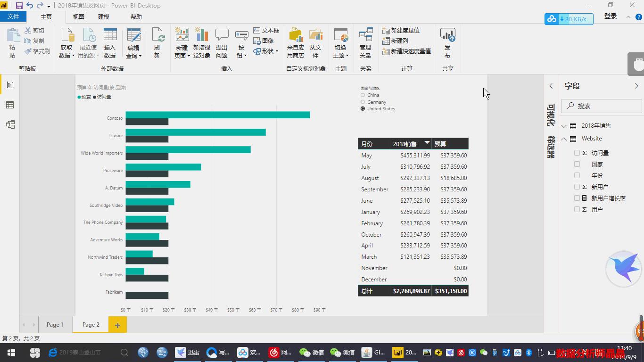Viewport: 644px width, 362px height.
Task: Click the Undo arrow in title bar
Action: (30, 6)
